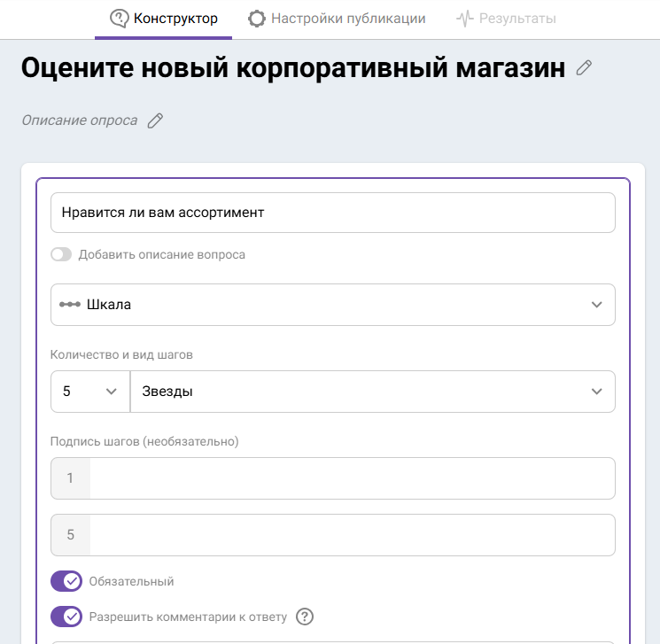The width and height of the screenshot is (660, 644).
Task: Click label field for step 5
Action: tap(353, 535)
